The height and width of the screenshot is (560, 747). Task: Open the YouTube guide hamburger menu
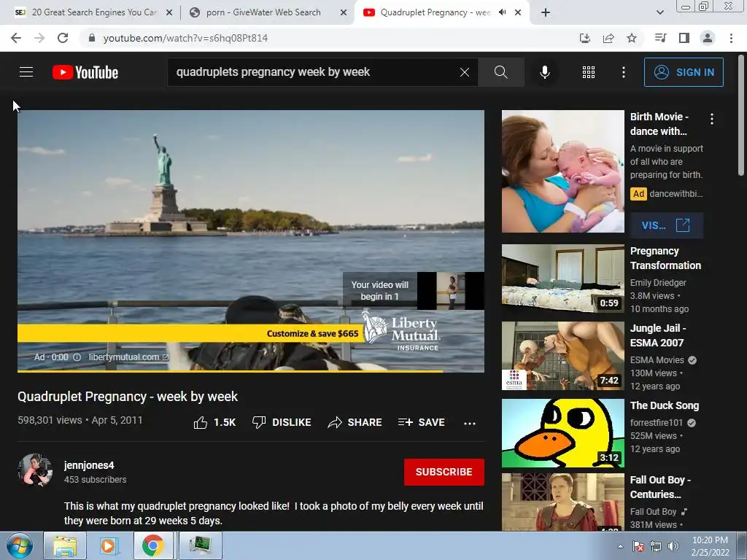coord(26,72)
